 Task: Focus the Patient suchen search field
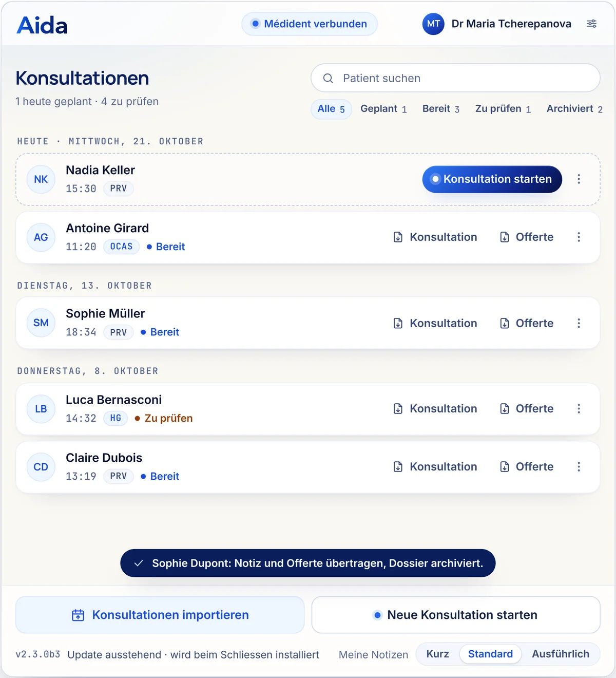[x=456, y=78]
